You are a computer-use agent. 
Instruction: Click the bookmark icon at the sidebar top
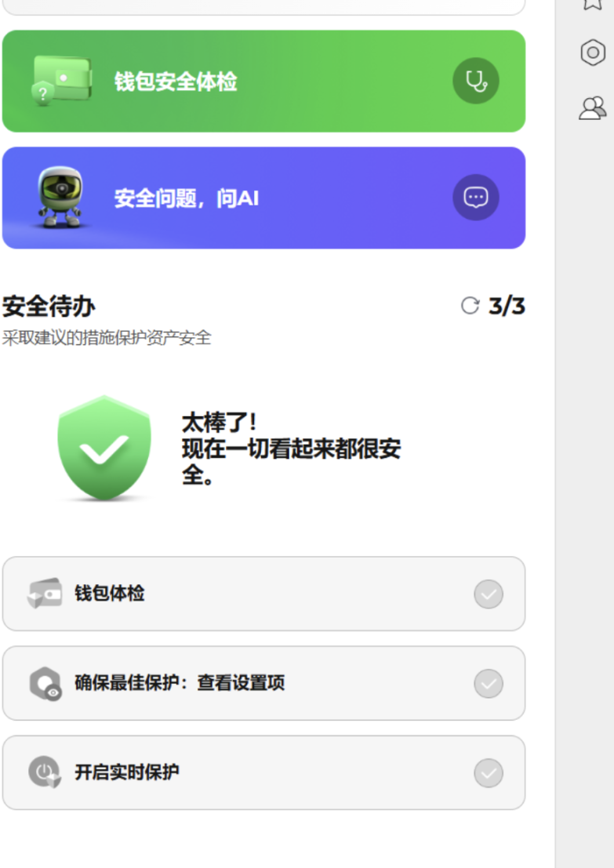point(592,3)
